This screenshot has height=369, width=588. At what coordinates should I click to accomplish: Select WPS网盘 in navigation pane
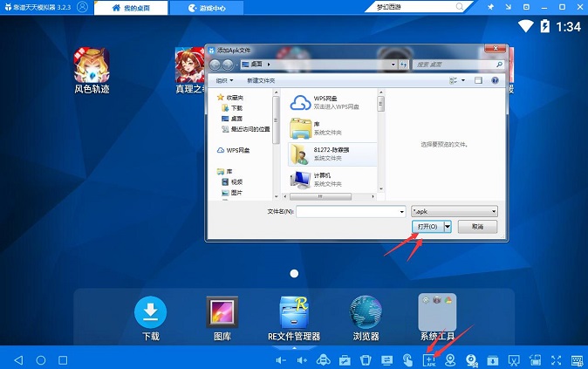pyautogui.click(x=233, y=150)
